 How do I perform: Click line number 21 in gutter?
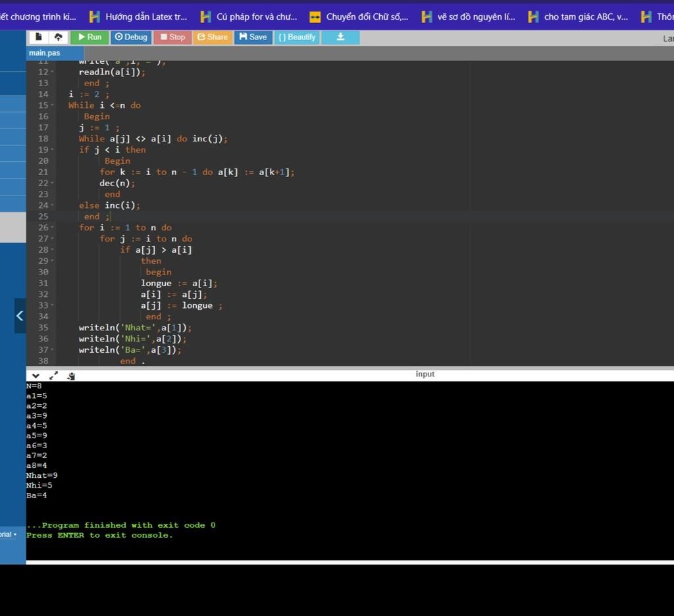click(43, 172)
